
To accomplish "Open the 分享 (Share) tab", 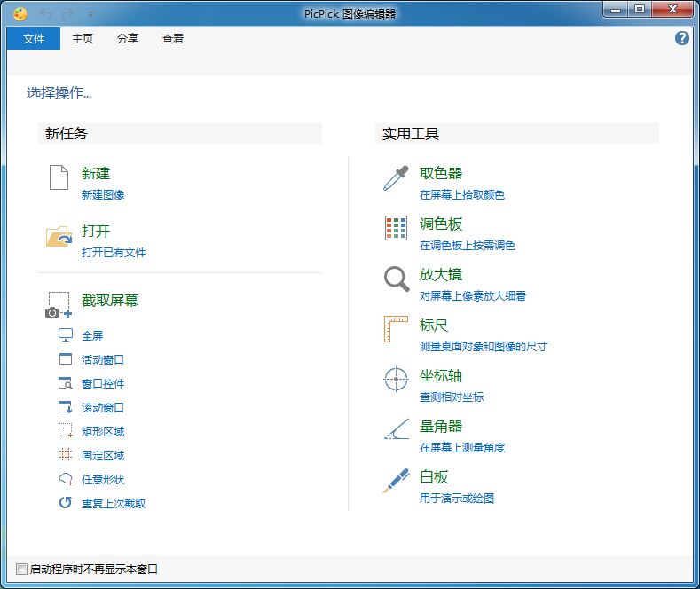I will [128, 39].
